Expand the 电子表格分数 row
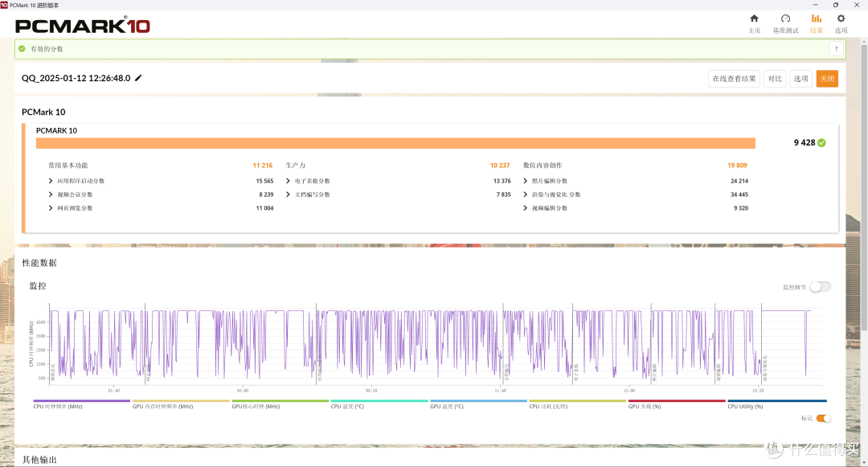This screenshot has height=467, width=868. (x=288, y=181)
